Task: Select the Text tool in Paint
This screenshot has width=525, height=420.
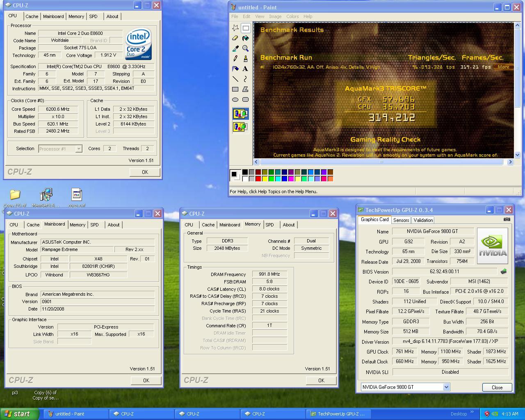Action: 246,69
